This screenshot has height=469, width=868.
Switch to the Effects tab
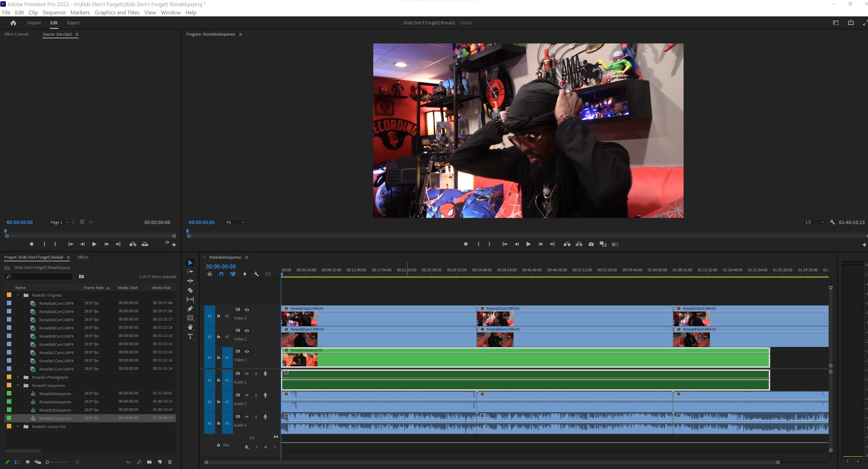pyautogui.click(x=83, y=257)
